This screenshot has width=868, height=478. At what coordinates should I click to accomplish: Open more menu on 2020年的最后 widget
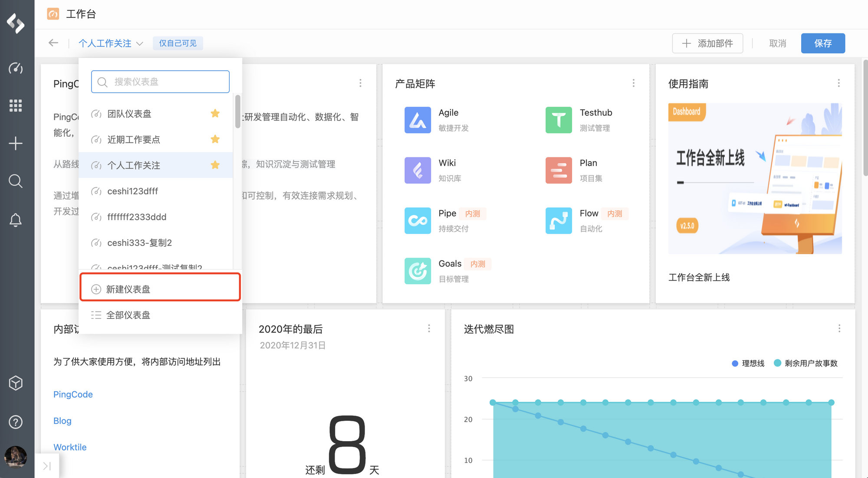tap(429, 328)
